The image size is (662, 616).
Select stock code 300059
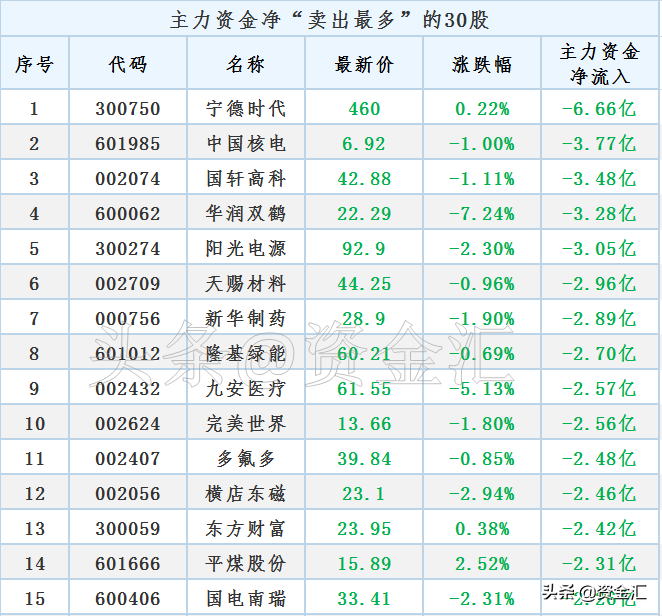pyautogui.click(x=128, y=529)
